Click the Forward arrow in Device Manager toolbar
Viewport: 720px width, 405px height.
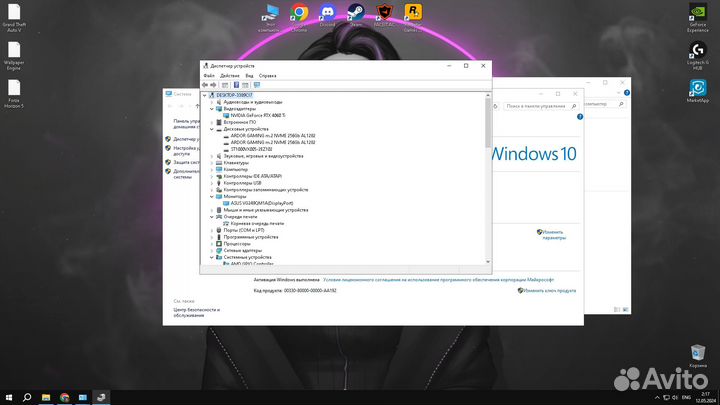[x=213, y=85]
